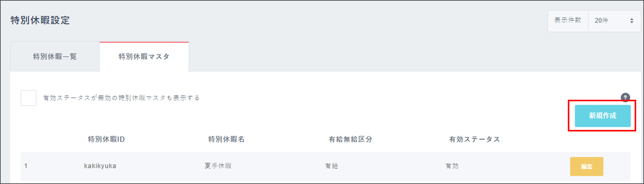Click the 有効ステータス column header

point(474,139)
